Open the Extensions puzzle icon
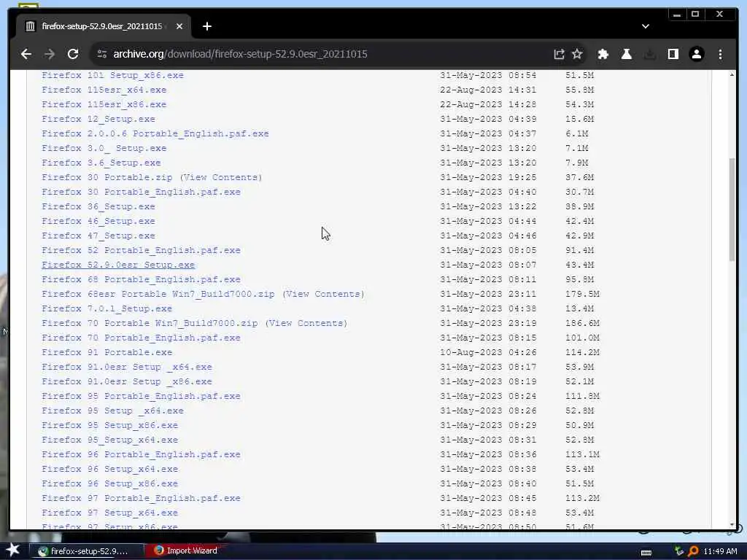This screenshot has width=747, height=560. (603, 54)
